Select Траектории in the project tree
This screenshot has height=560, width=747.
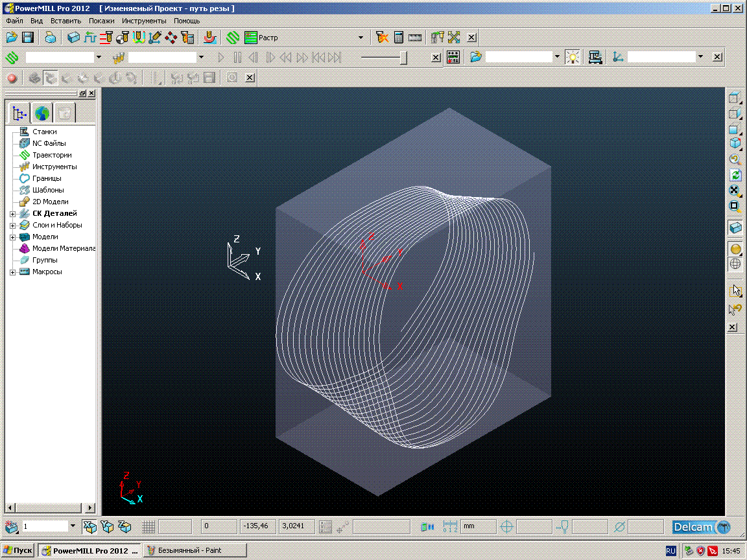click(x=52, y=155)
